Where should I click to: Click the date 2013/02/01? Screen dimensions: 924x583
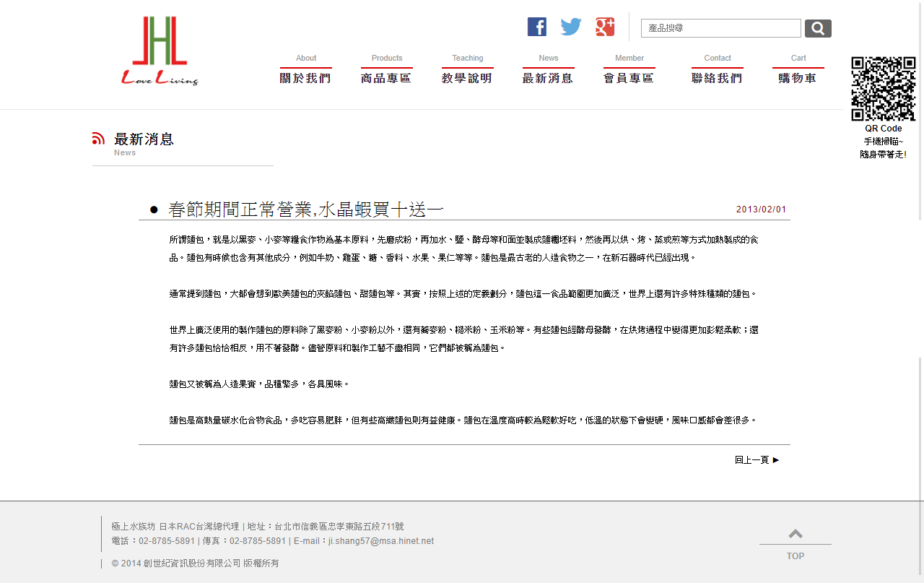[762, 210]
